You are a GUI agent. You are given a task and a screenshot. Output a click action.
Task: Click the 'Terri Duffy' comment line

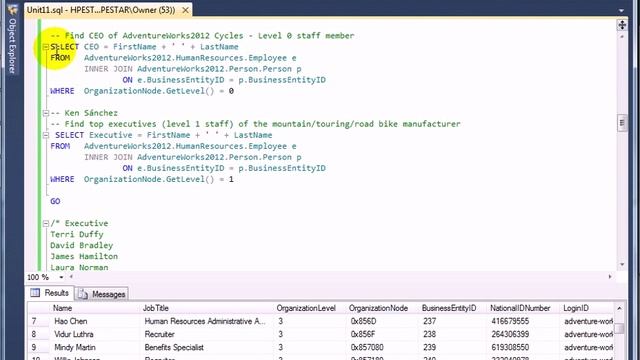(x=77, y=234)
